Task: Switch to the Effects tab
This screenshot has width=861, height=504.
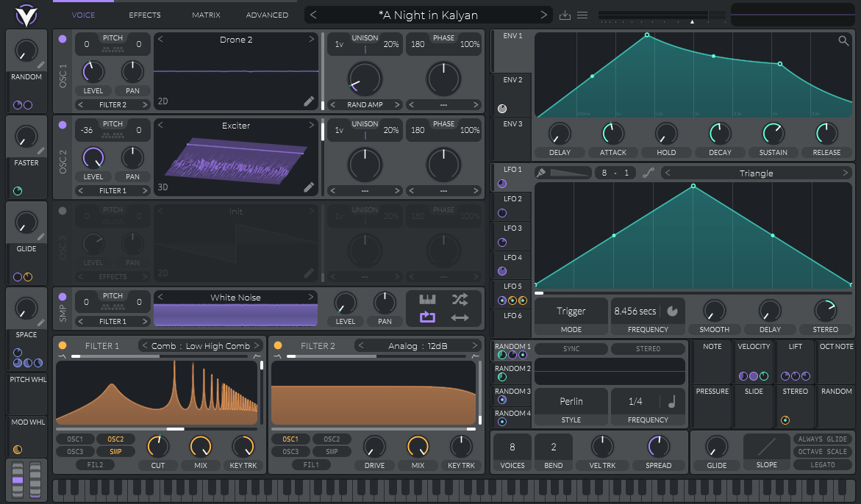Action: 145,15
